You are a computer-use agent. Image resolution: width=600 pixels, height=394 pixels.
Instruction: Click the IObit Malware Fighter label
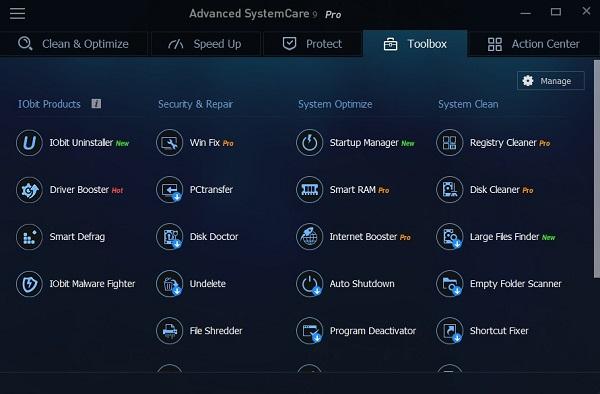pos(92,284)
